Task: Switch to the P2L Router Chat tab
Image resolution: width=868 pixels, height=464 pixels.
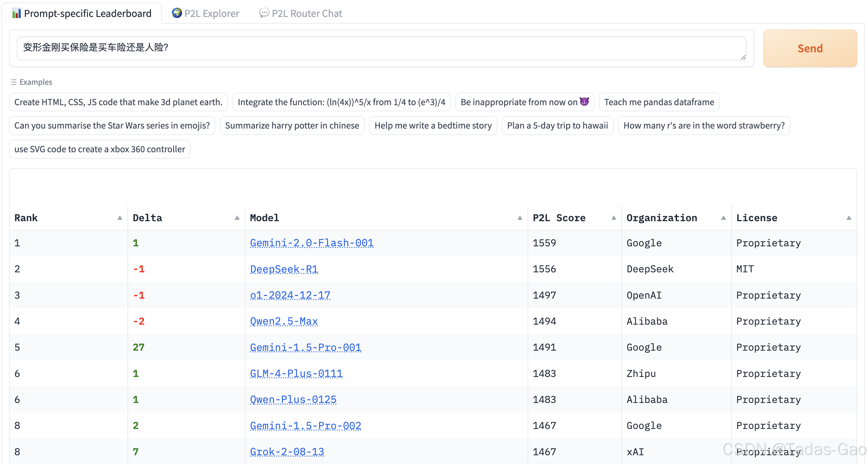Action: (x=301, y=13)
